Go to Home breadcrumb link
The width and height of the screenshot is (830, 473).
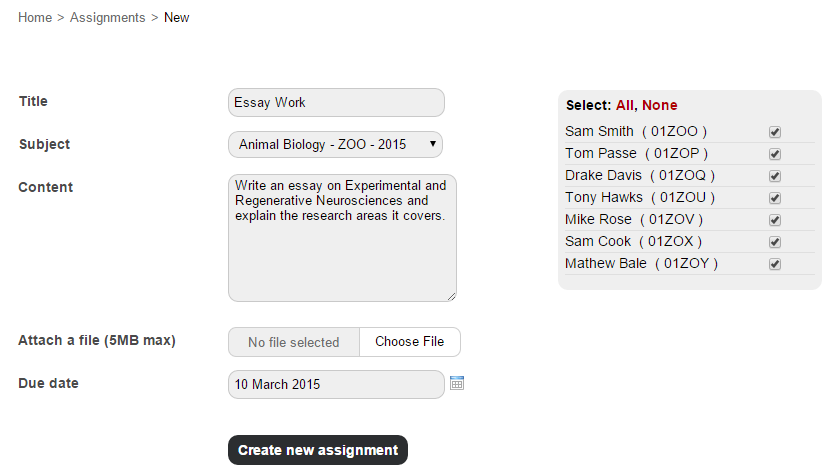click(x=35, y=17)
